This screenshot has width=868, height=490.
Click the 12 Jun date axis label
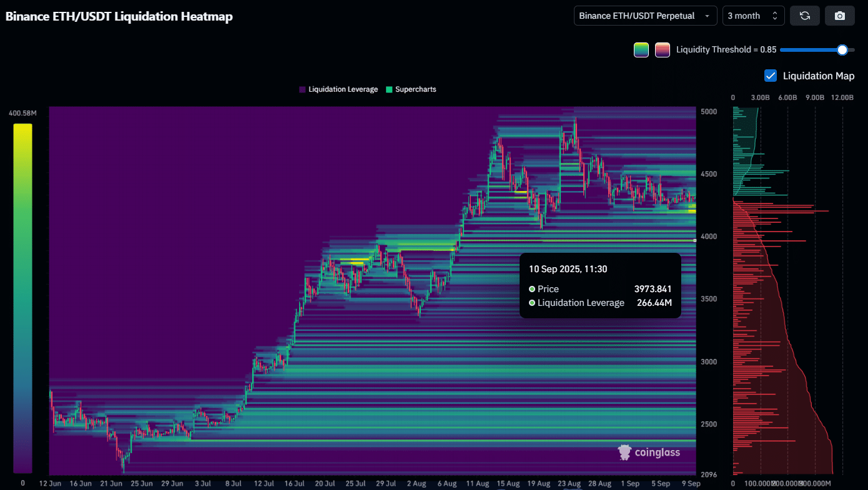[50, 483]
